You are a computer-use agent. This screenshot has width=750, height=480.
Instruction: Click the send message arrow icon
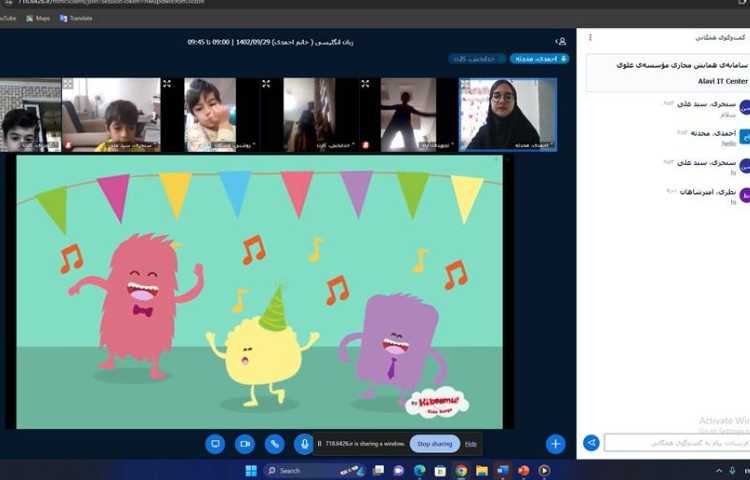point(591,443)
